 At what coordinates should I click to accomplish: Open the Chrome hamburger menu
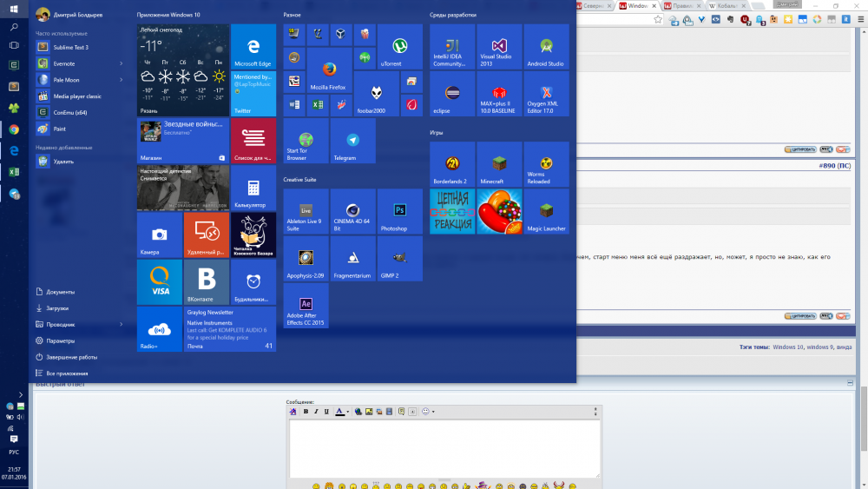click(861, 19)
